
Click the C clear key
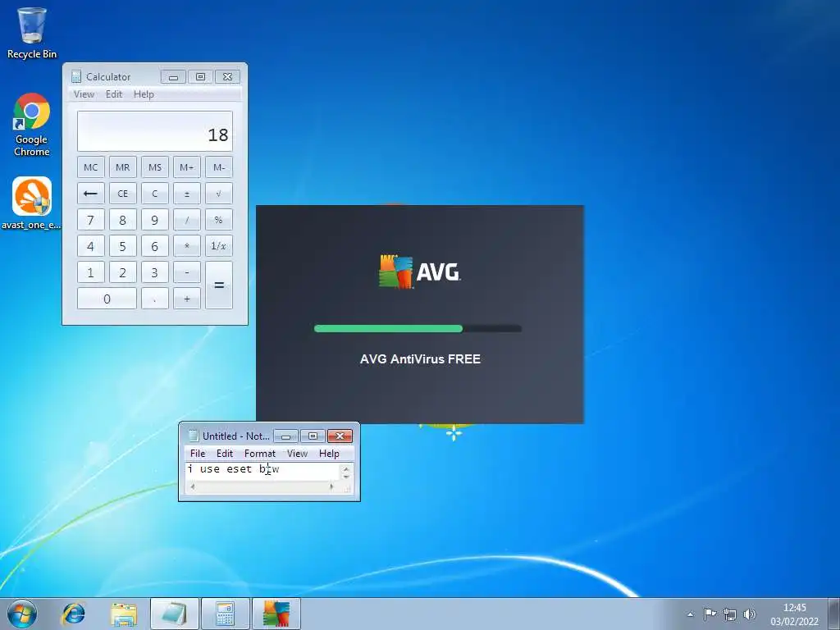[155, 194]
